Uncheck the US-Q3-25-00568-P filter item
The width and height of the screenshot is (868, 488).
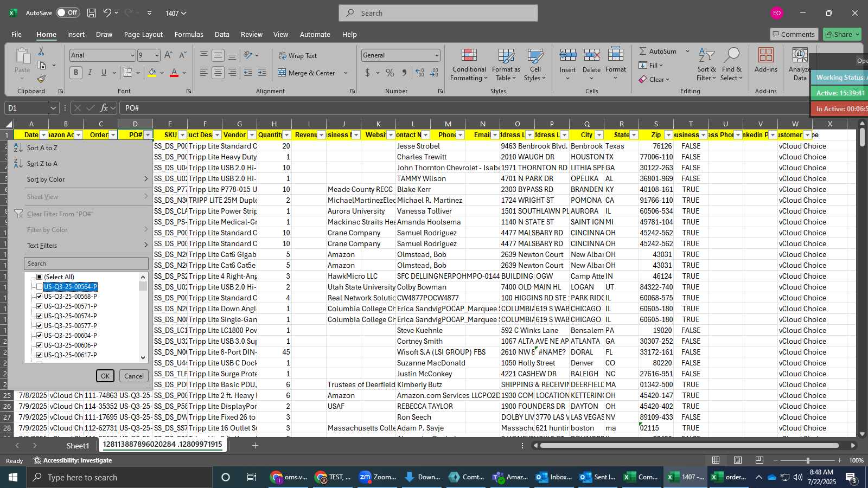click(39, 297)
